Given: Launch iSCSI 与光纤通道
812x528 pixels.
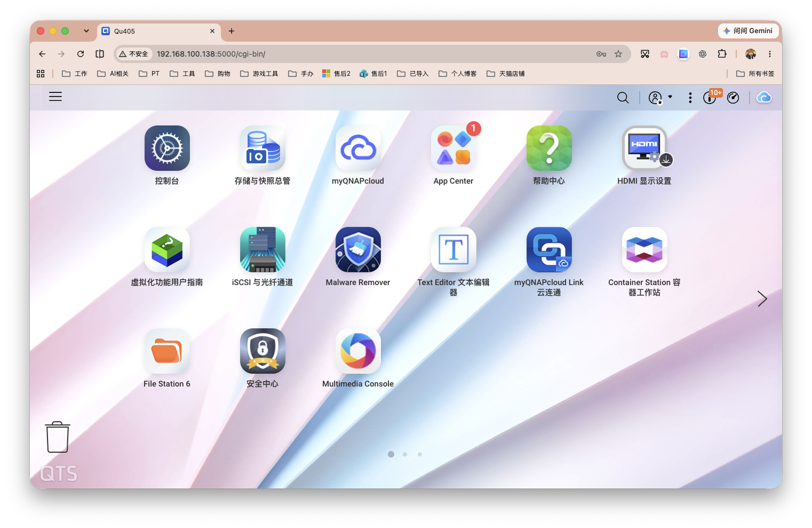Looking at the screenshot, I should pyautogui.click(x=262, y=250).
